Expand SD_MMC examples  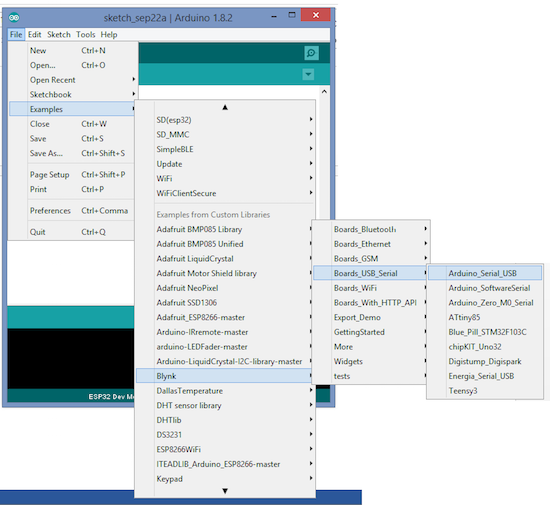click(x=225, y=135)
